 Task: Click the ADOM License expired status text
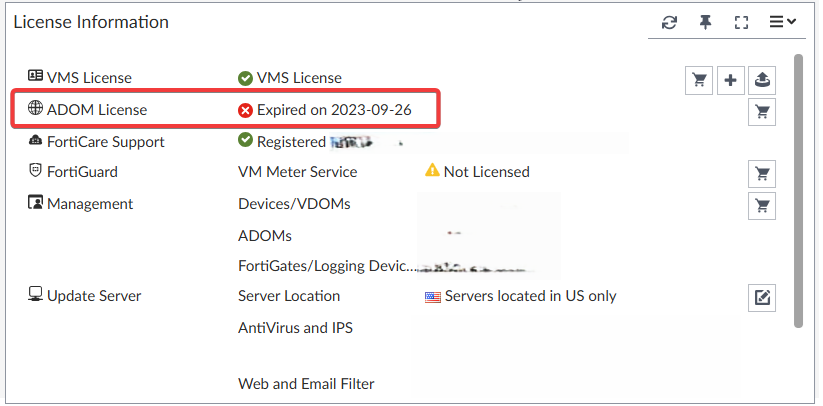tap(333, 109)
